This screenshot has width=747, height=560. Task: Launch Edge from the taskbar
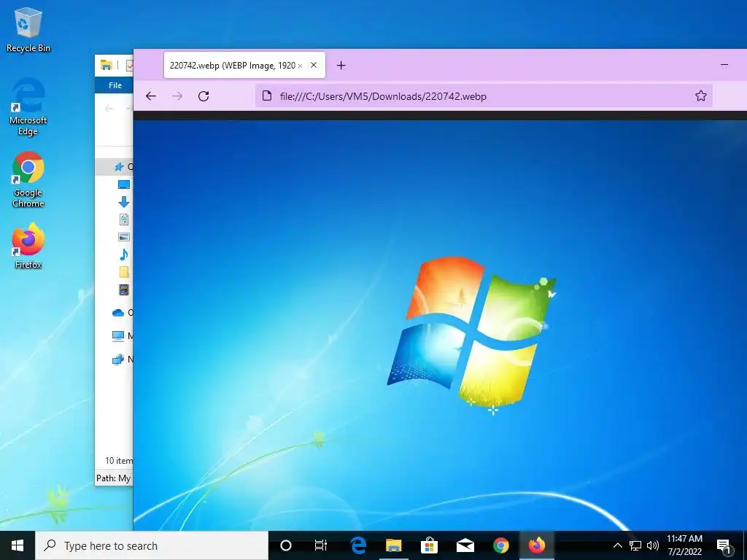pos(357,545)
